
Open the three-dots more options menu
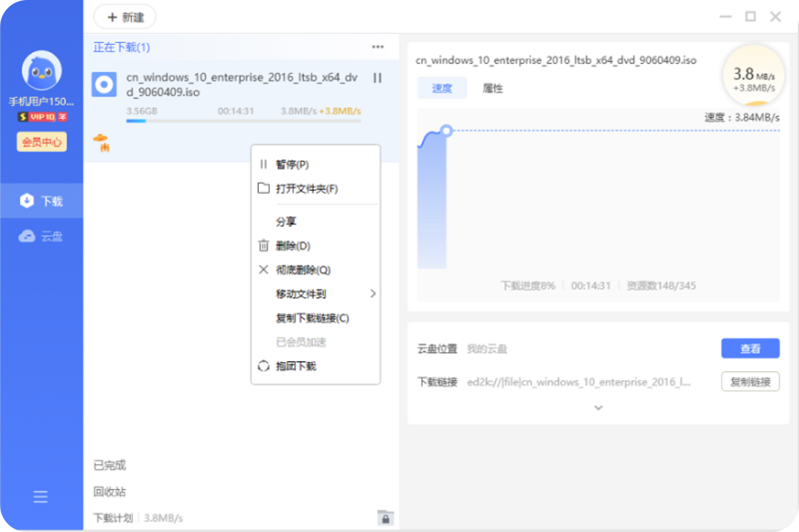(378, 47)
